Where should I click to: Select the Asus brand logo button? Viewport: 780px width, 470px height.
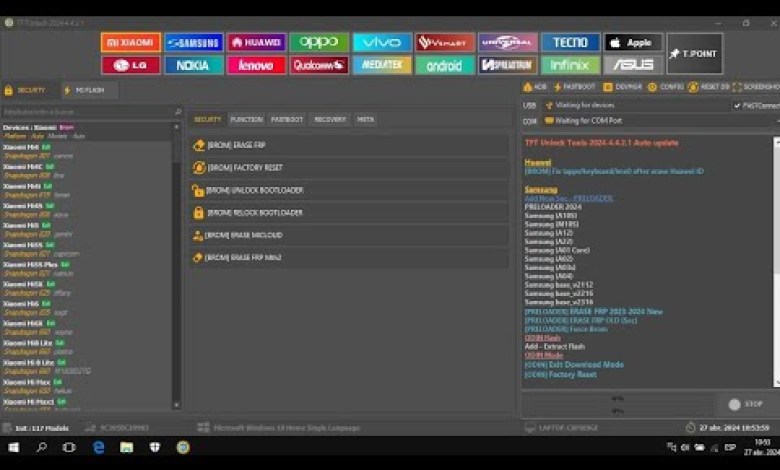(x=633, y=65)
